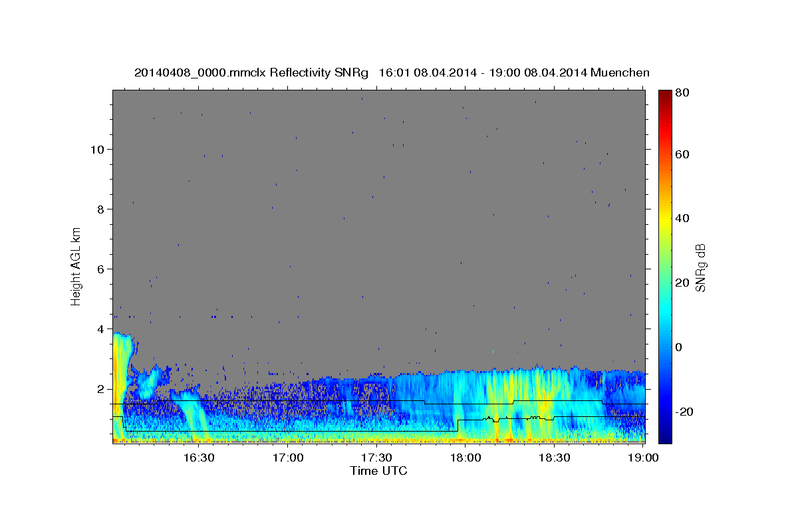Click the colorbar value 20 above zero
The width and height of the screenshot is (798, 532).
point(682,283)
